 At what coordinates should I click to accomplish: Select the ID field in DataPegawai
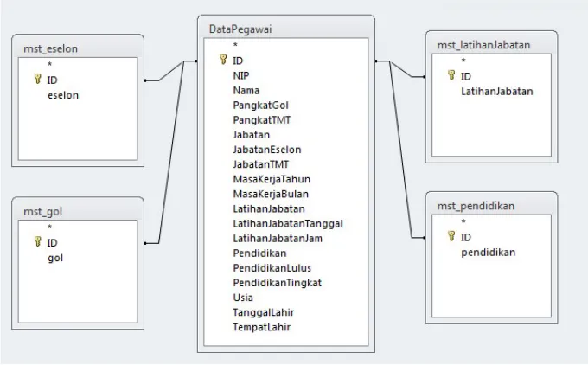pyautogui.click(x=285, y=61)
